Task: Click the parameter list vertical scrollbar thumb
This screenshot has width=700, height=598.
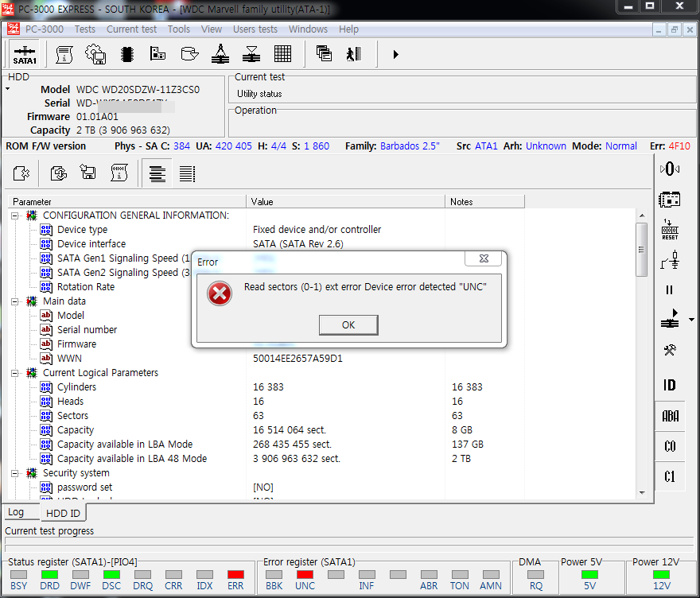Action: coord(642,250)
